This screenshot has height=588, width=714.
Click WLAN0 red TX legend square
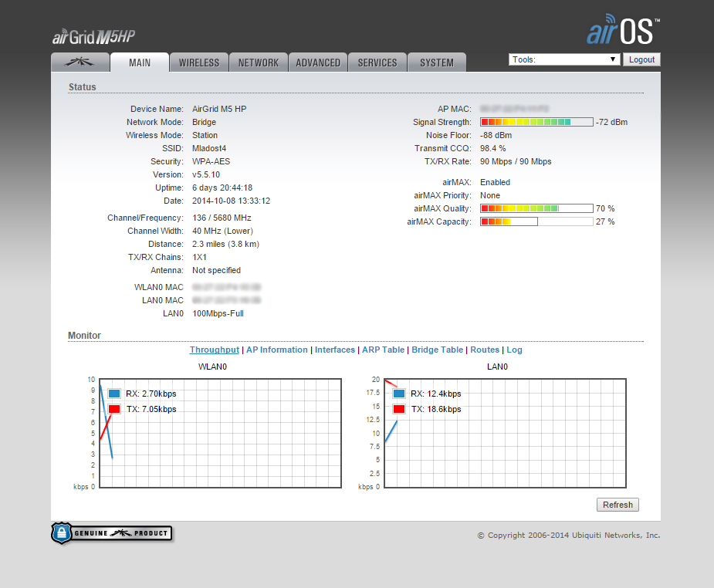[x=114, y=409]
